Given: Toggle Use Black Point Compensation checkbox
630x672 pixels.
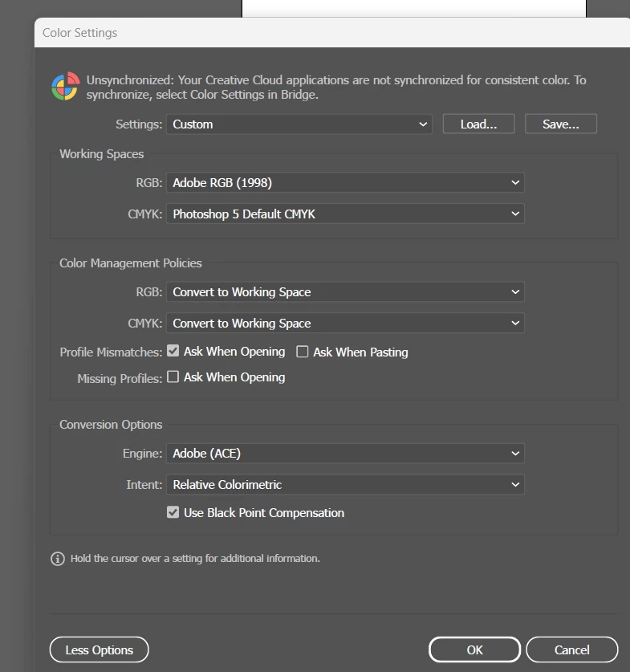Looking at the screenshot, I should coord(173,512).
